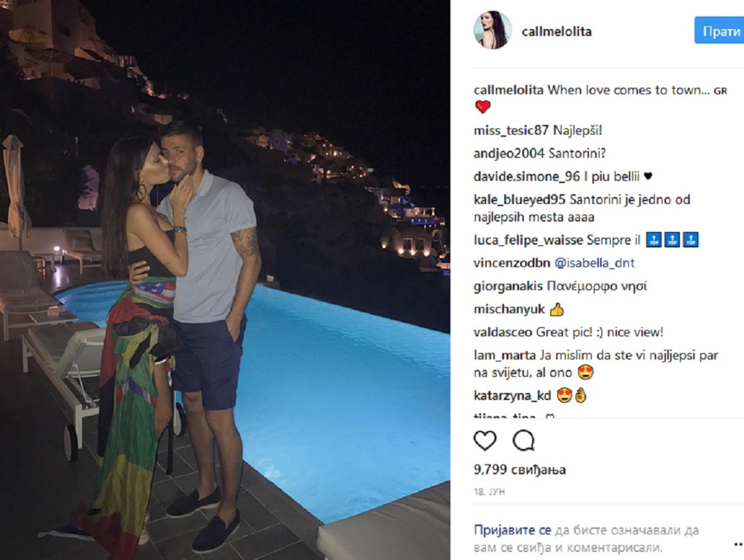Open vincenzodbn commenter profile
This screenshot has width=744, height=560.
coord(510,263)
